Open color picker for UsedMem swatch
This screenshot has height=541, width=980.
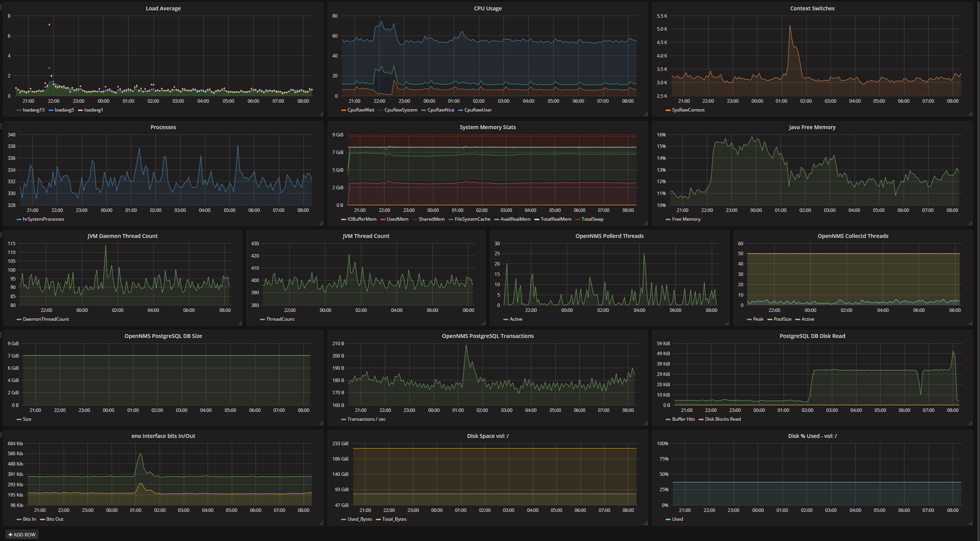coord(382,220)
